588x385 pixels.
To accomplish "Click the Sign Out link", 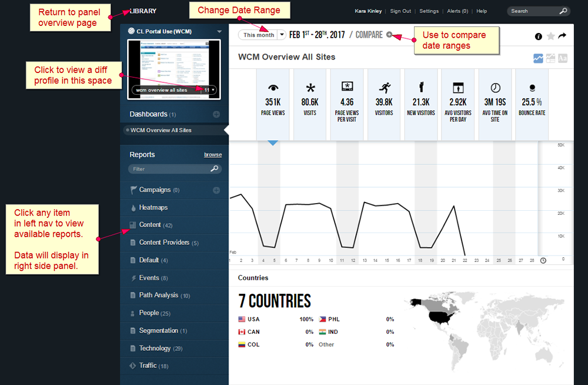I will point(400,11).
